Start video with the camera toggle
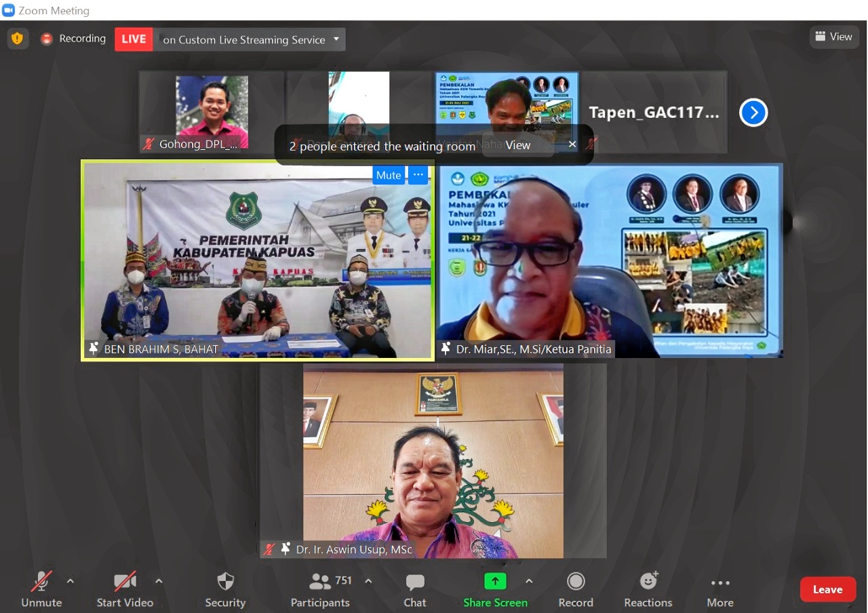Image resolution: width=868 pixels, height=613 pixels. click(125, 582)
